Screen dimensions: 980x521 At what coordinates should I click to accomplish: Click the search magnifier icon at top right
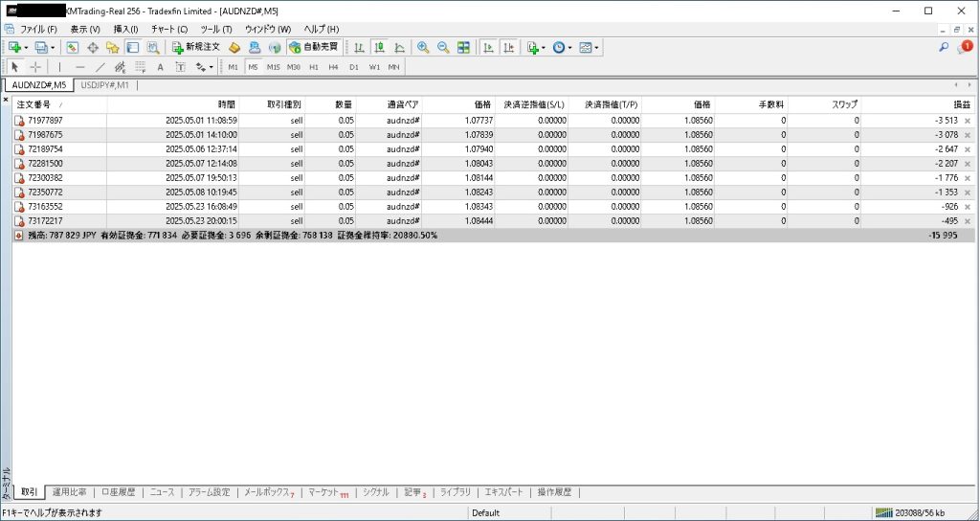coord(944,47)
